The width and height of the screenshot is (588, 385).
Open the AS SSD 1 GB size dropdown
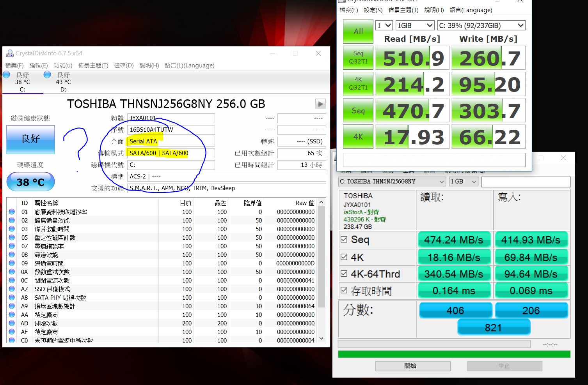464,182
